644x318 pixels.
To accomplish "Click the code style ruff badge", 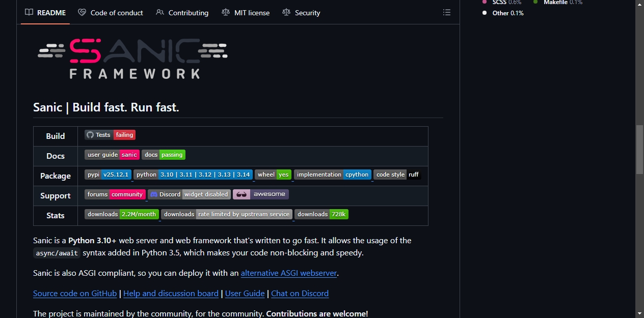I will coord(397,175).
